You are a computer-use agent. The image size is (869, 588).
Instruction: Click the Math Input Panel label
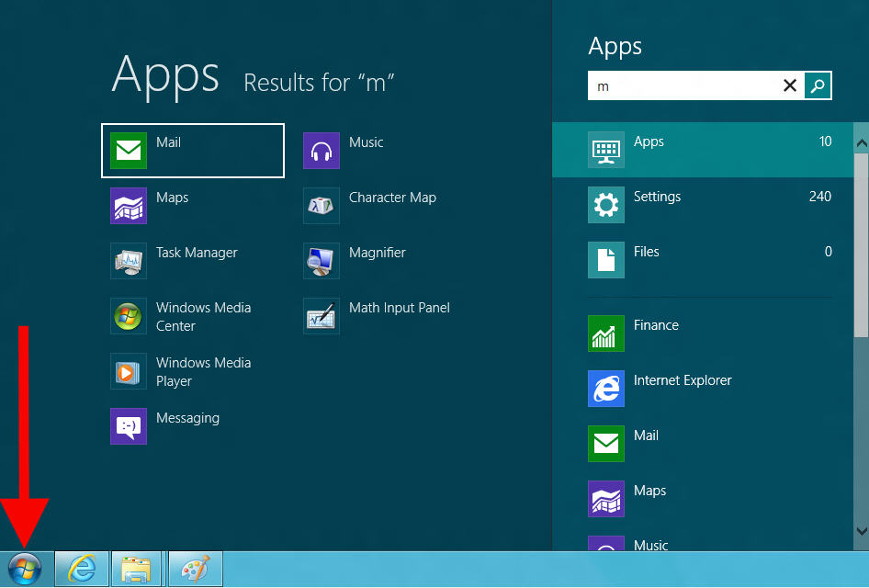point(400,308)
